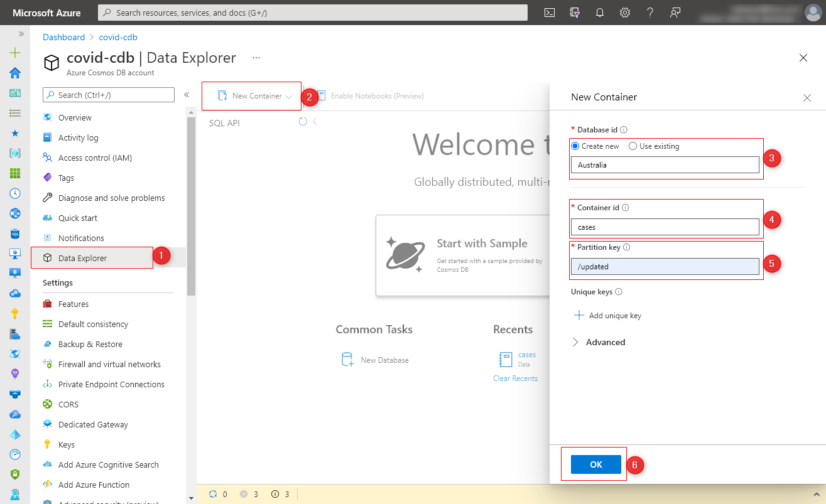Click the OK button
The image size is (826, 504).
(596, 464)
